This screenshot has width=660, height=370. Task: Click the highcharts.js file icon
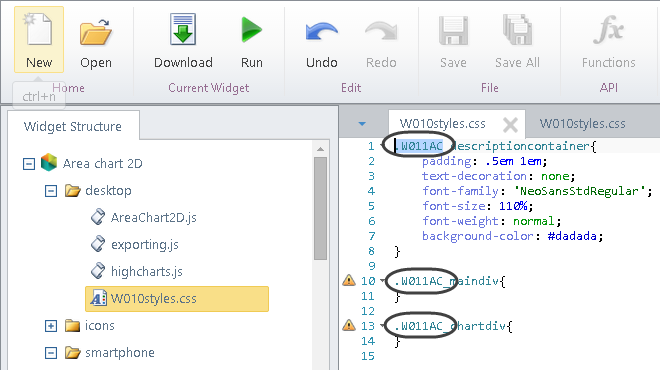coord(98,271)
